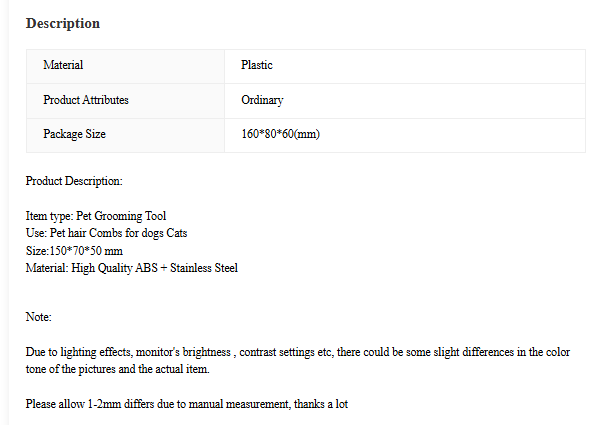Image resolution: width=590 pixels, height=425 pixels.
Task: Click the tone of the pictures sentence
Action: [117, 369]
